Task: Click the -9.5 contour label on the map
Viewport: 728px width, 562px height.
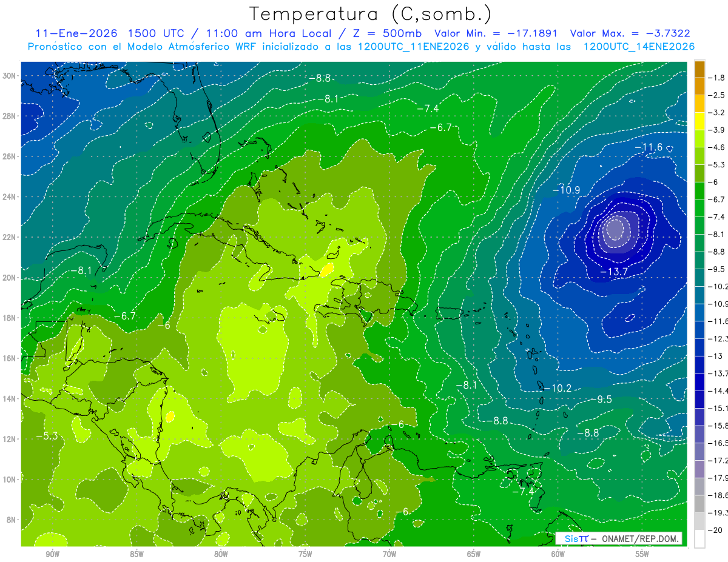Action: (x=602, y=399)
